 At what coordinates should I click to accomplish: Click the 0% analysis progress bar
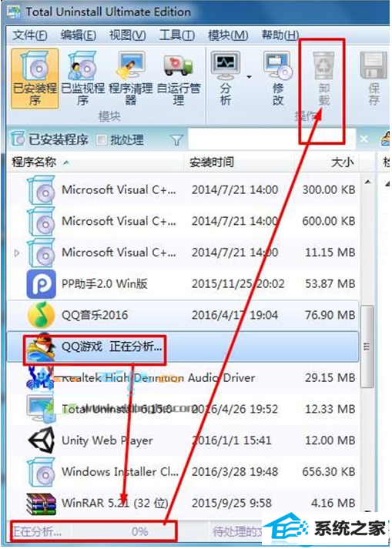pos(139,531)
